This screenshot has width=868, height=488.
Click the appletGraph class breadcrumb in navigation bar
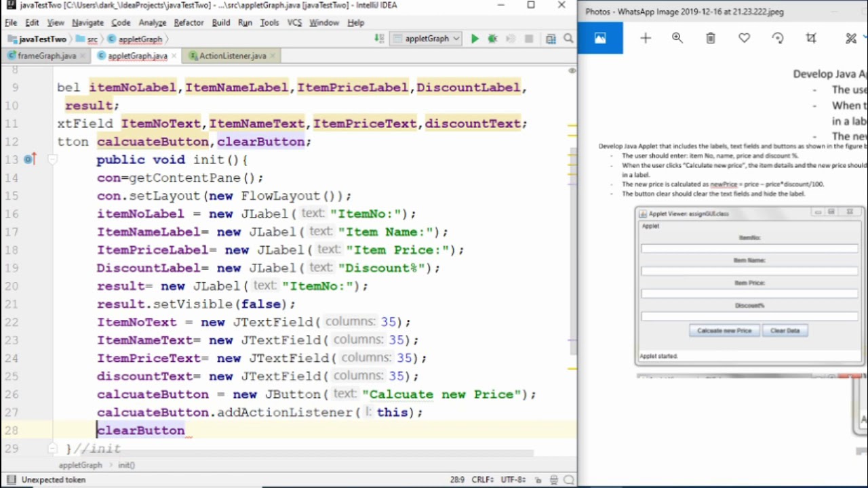coord(135,39)
